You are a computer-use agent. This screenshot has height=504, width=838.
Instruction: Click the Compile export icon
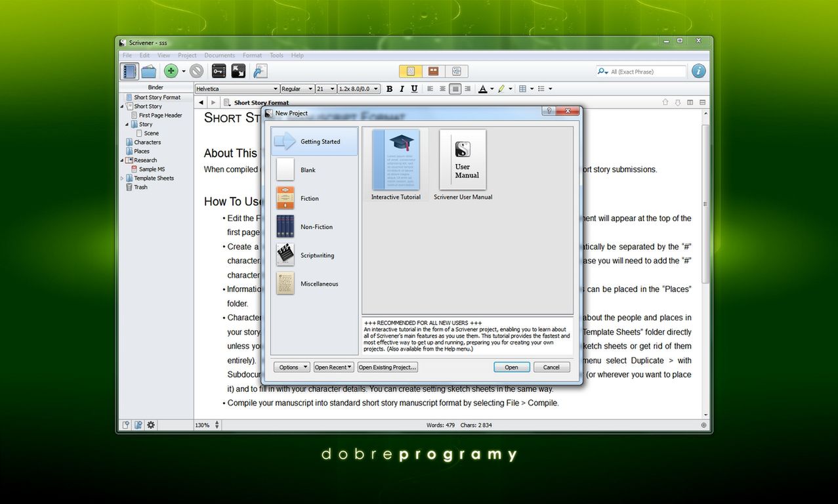(260, 72)
